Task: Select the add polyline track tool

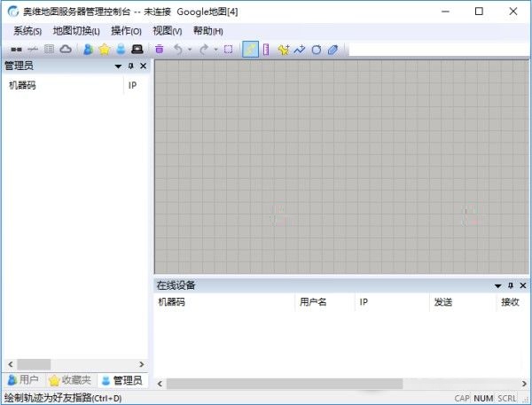Action: pos(300,50)
